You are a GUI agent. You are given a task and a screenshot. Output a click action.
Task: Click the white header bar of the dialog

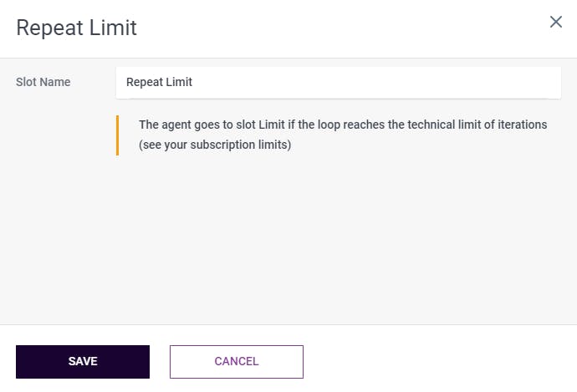(x=334, y=28)
